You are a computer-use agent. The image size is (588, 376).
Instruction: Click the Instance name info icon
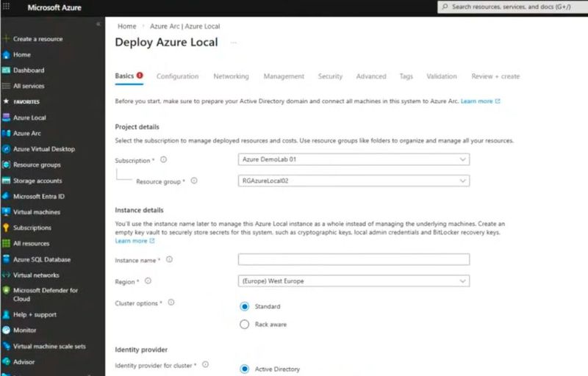point(170,259)
